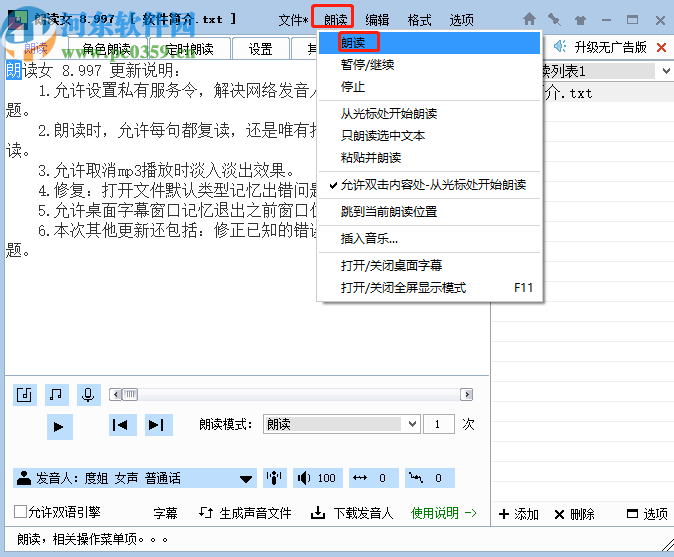
Task: Select 朗读 in the dropdown menu
Action: click(x=430, y=43)
